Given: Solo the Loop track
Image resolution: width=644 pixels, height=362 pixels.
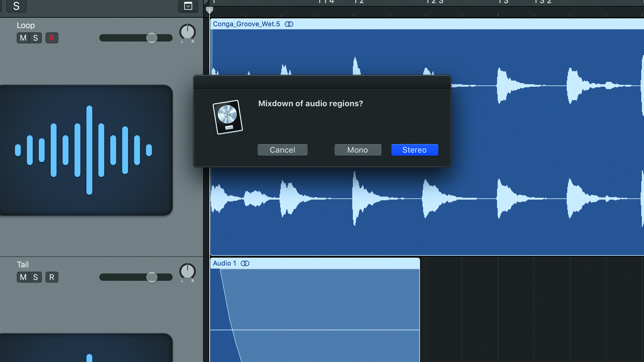Looking at the screenshot, I should coord(36,38).
